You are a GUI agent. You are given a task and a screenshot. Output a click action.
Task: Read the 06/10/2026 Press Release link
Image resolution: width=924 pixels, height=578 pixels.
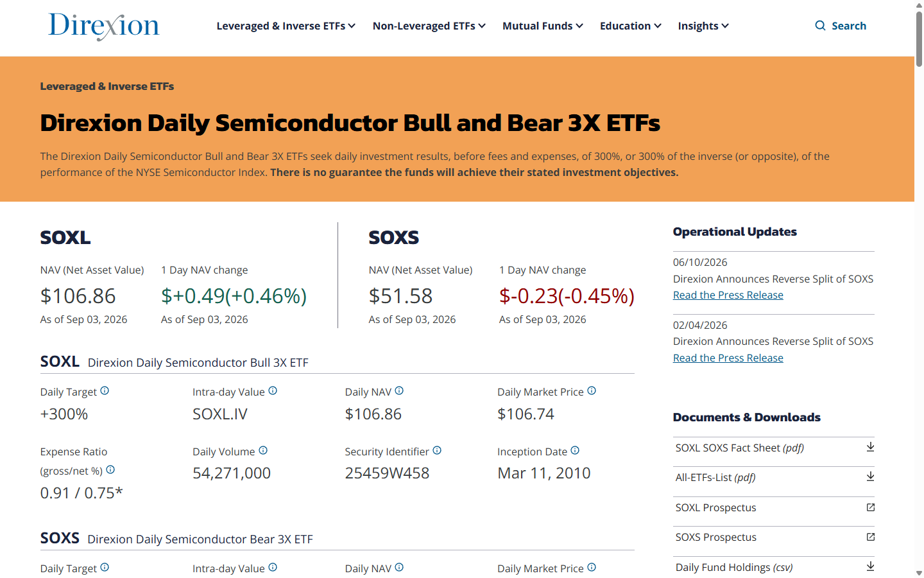(x=728, y=295)
